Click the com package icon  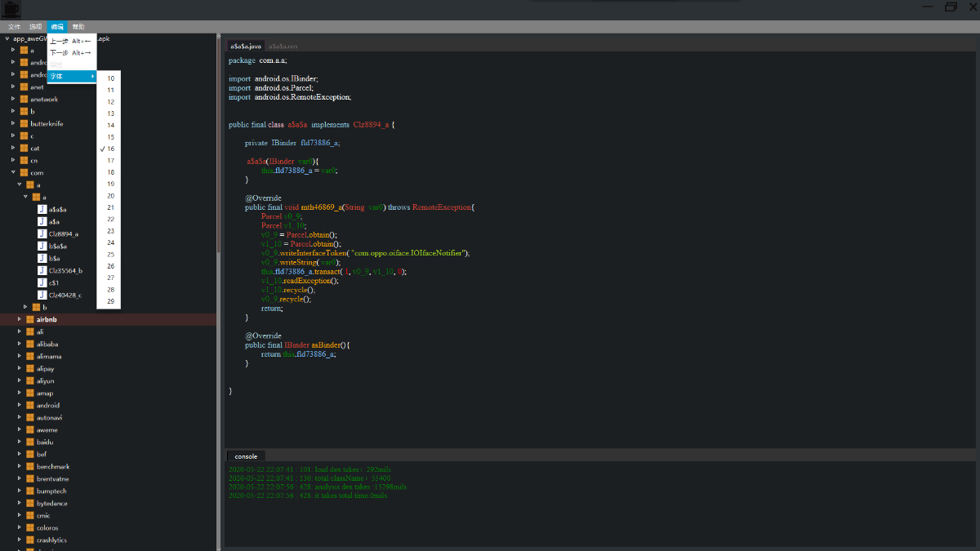[24, 172]
